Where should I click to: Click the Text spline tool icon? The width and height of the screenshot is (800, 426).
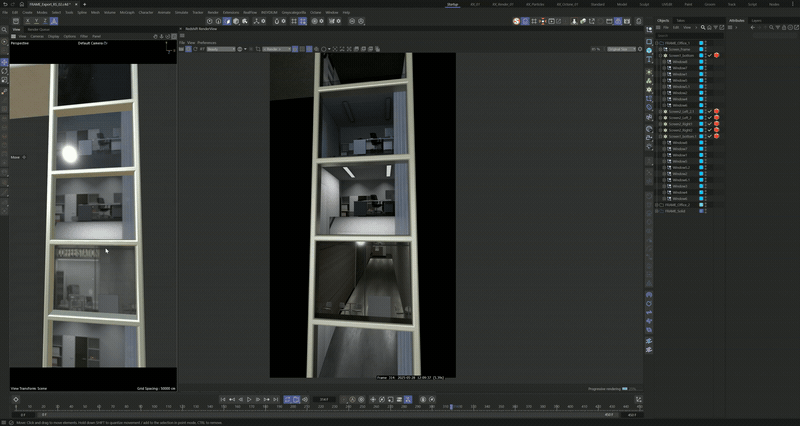point(649,60)
